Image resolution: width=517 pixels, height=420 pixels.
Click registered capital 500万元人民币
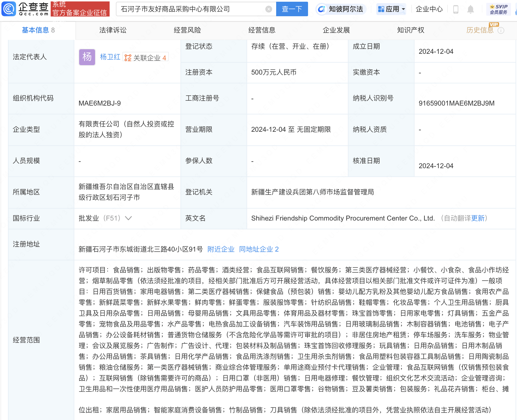point(274,72)
